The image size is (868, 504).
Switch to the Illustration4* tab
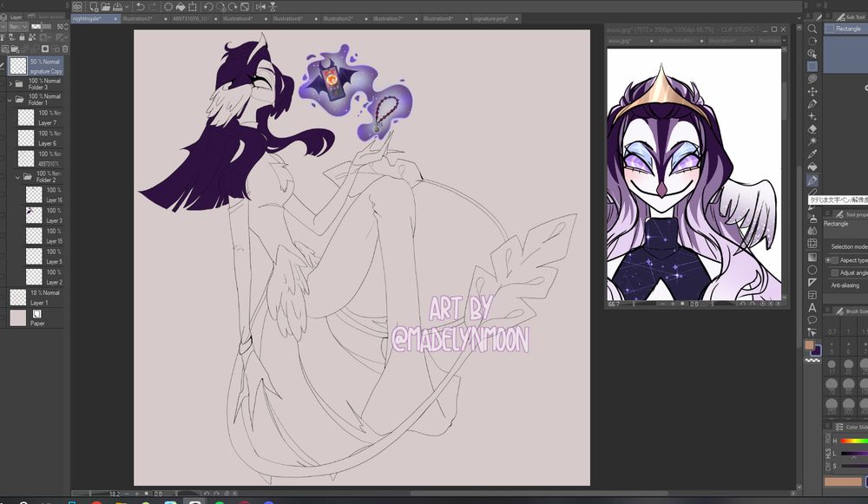(246, 19)
